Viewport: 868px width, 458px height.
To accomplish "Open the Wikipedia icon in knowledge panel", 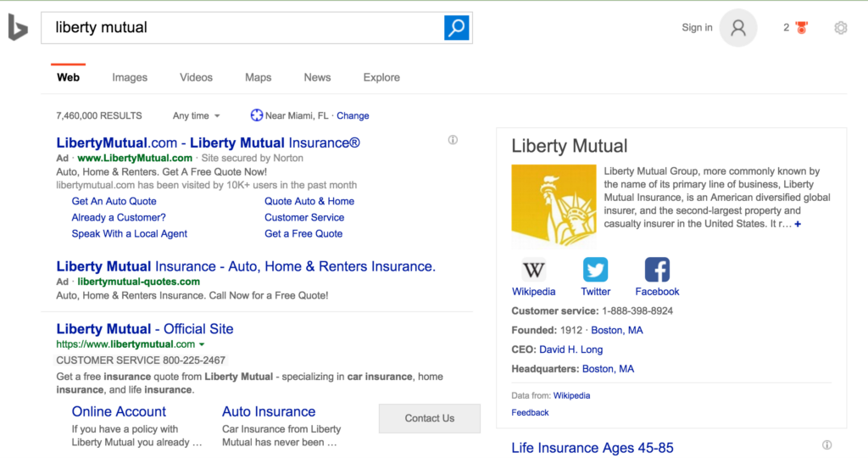I will click(534, 270).
